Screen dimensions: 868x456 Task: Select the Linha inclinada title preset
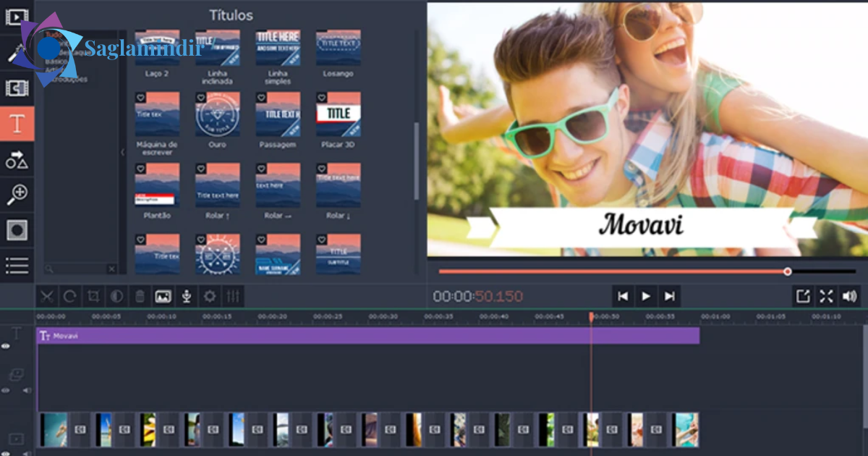coord(218,48)
